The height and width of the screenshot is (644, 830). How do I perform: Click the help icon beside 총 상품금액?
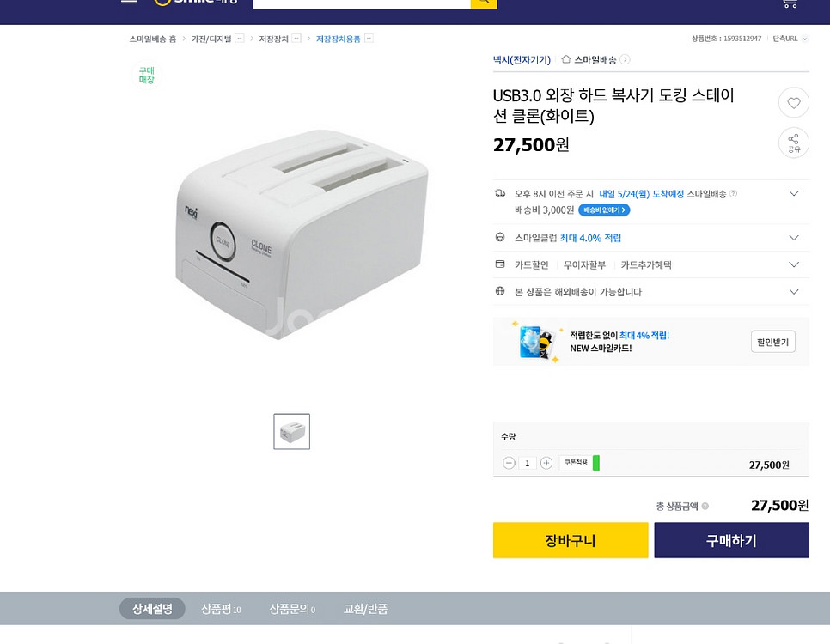coord(705,507)
